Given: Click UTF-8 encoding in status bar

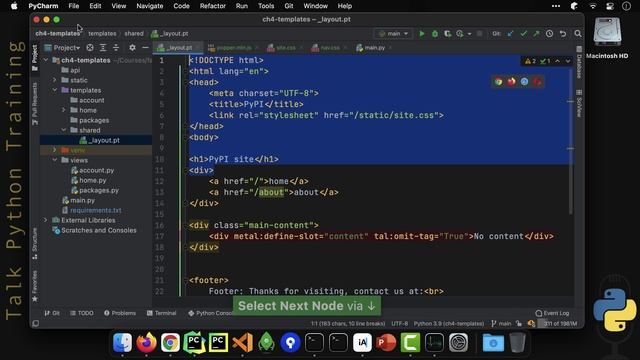Looking at the screenshot, I should (x=399, y=323).
